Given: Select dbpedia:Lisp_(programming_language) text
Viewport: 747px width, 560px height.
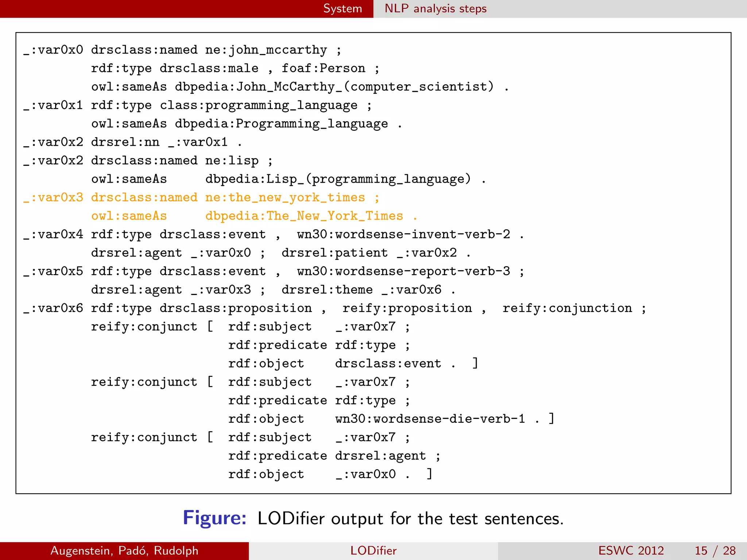Looking at the screenshot, I should click(x=338, y=179).
